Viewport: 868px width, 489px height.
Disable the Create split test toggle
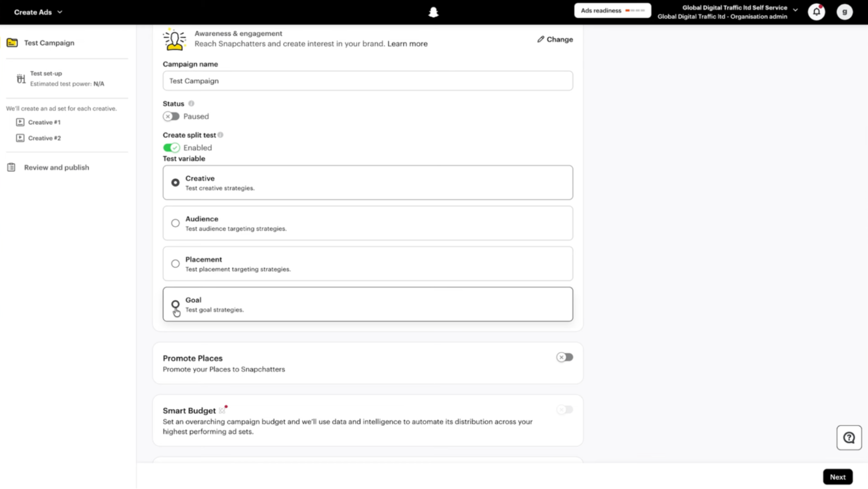coord(171,148)
